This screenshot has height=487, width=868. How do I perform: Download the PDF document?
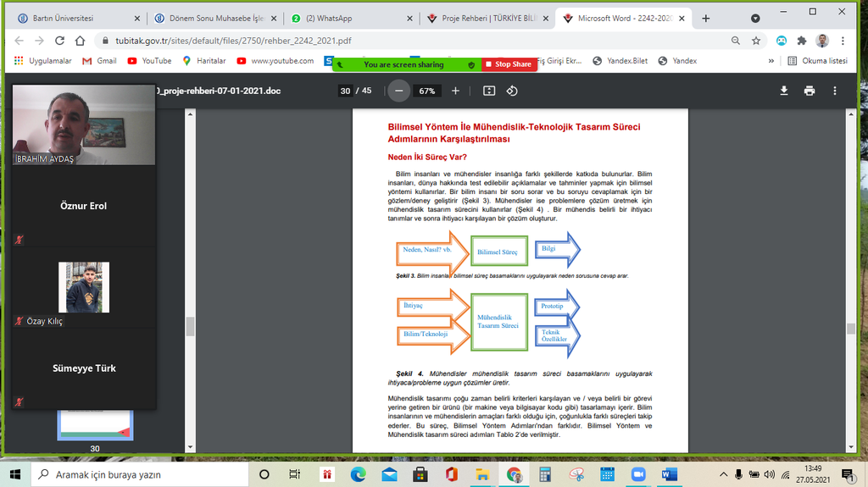tap(783, 91)
